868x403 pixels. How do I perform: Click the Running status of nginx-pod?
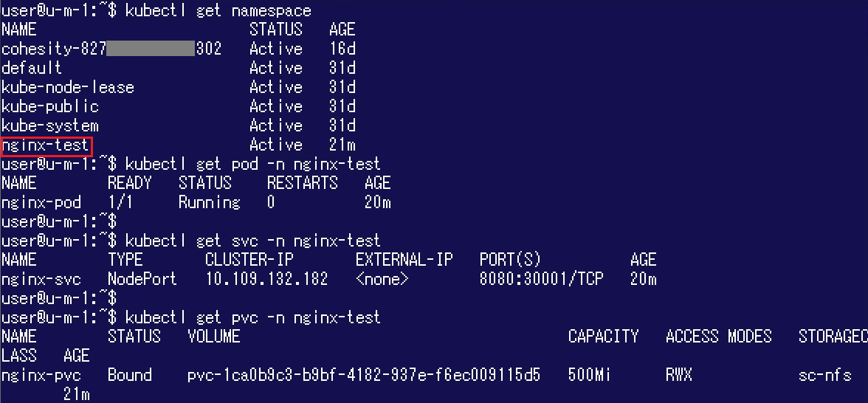pyautogui.click(x=210, y=202)
